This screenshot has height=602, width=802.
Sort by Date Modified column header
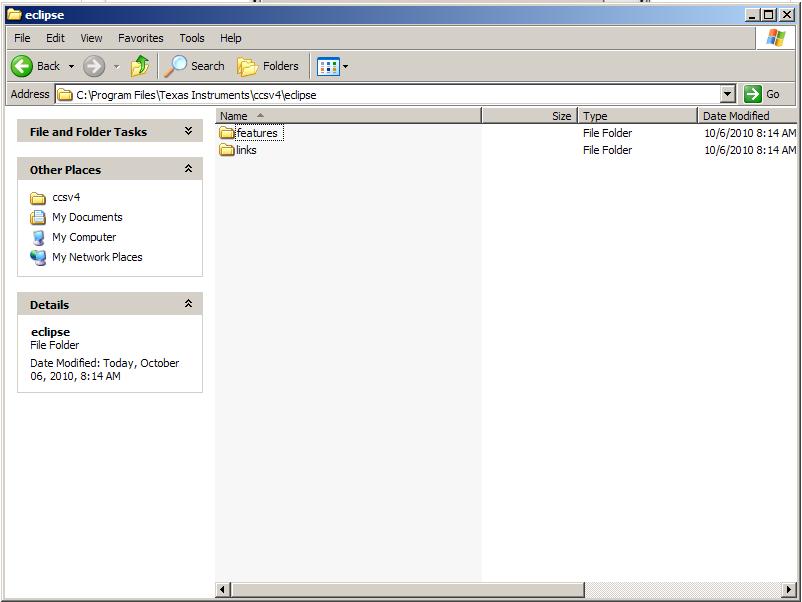click(x=747, y=116)
